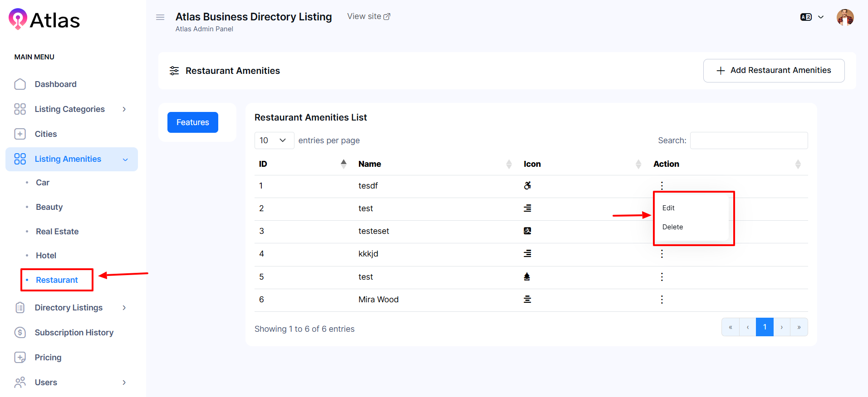Sort table by ID column
The width and height of the screenshot is (868, 397).
(343, 164)
